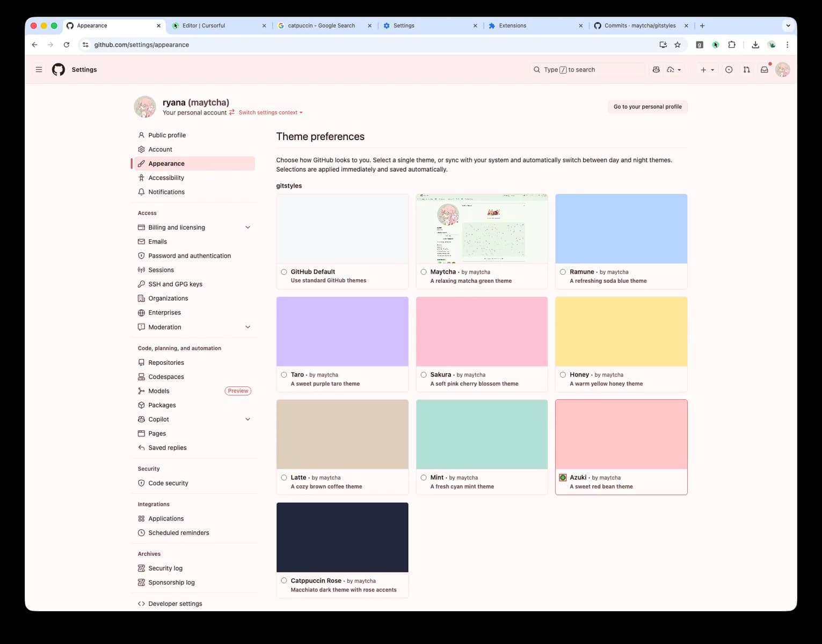Open the issues icon in GitHub header
This screenshot has width=822, height=644.
tap(729, 70)
